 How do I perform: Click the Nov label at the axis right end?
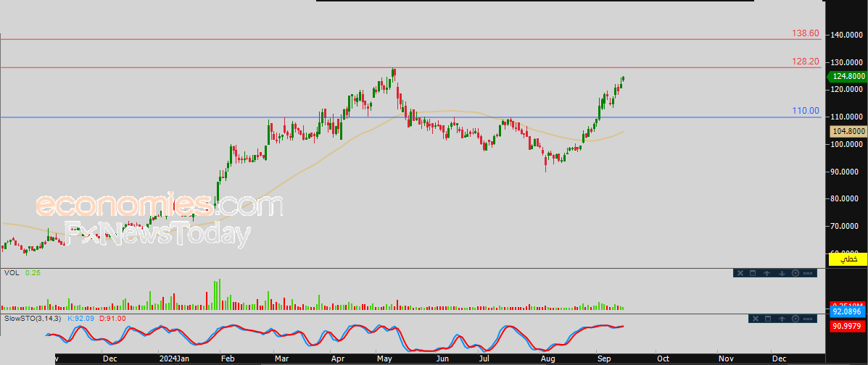[725, 358]
